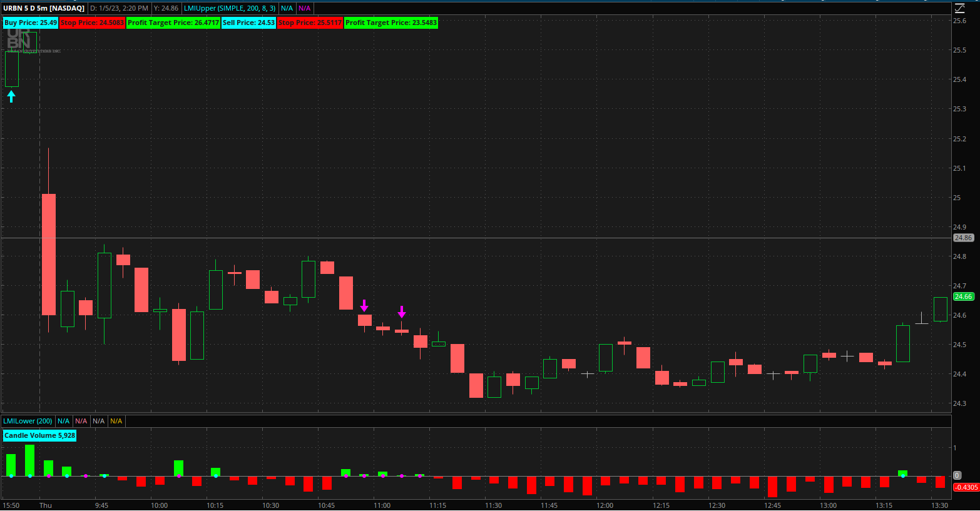Select the second magenta sell arrow near 11:05
The image size is (980, 511).
[x=402, y=312]
